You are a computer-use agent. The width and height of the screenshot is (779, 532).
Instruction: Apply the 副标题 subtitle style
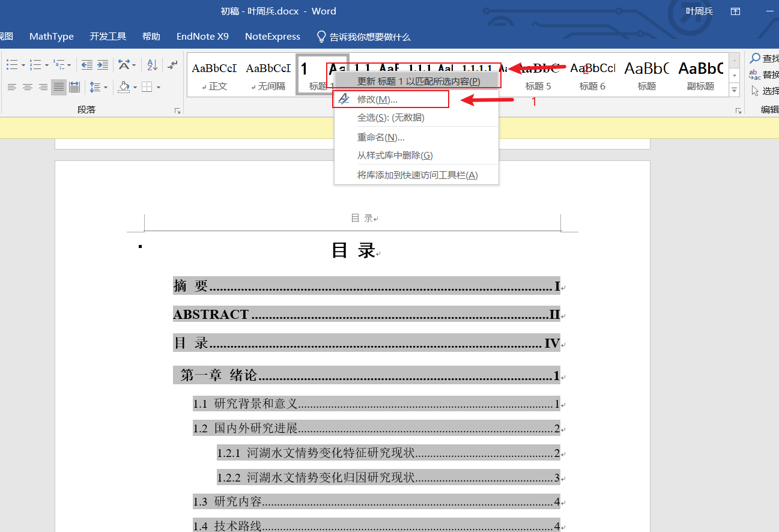[x=701, y=74]
